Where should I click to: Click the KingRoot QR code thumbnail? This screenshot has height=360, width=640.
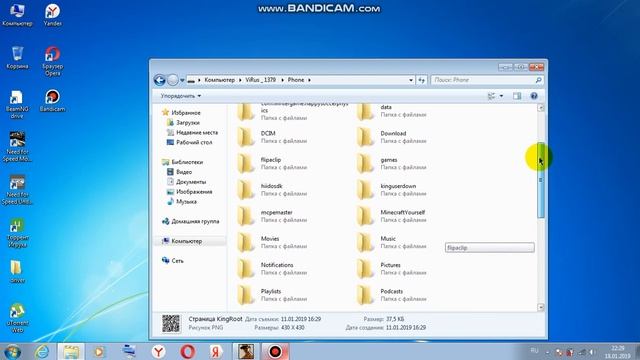click(171, 324)
